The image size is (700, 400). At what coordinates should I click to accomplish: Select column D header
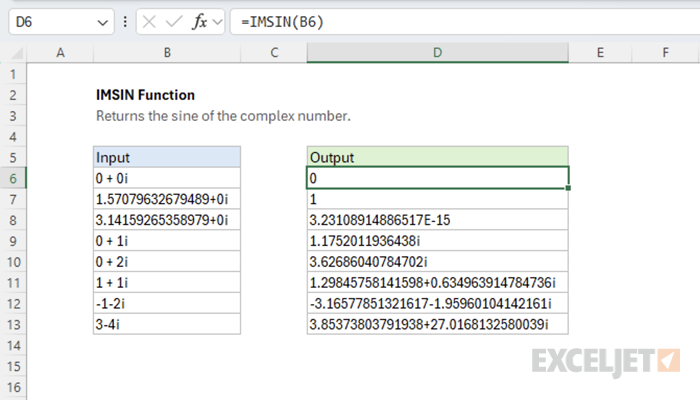[x=438, y=53]
